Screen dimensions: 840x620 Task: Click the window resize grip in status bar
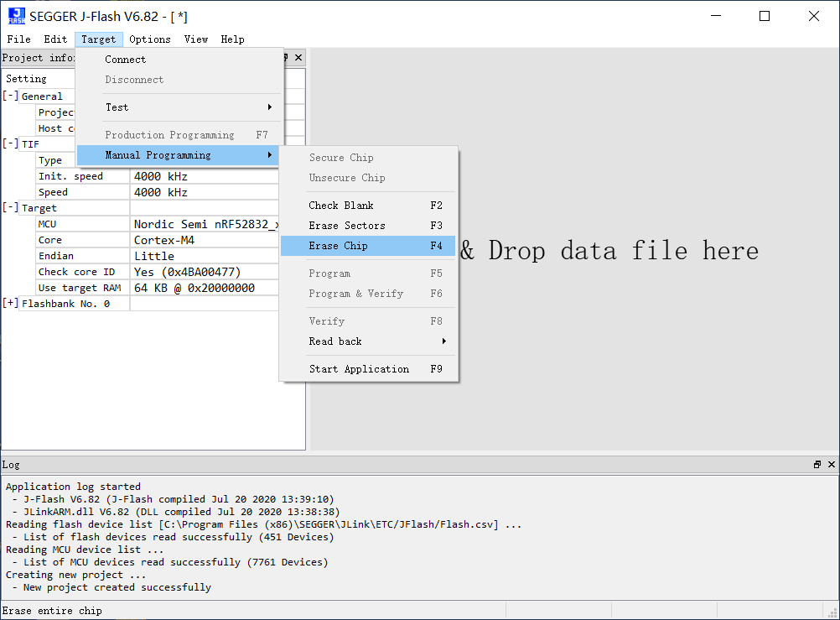(832, 612)
